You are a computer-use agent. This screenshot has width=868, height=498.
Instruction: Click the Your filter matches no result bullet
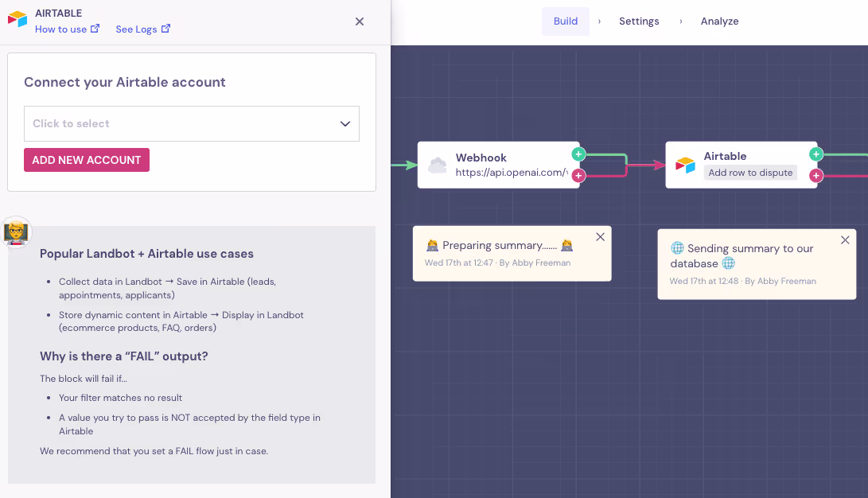pyautogui.click(x=121, y=398)
